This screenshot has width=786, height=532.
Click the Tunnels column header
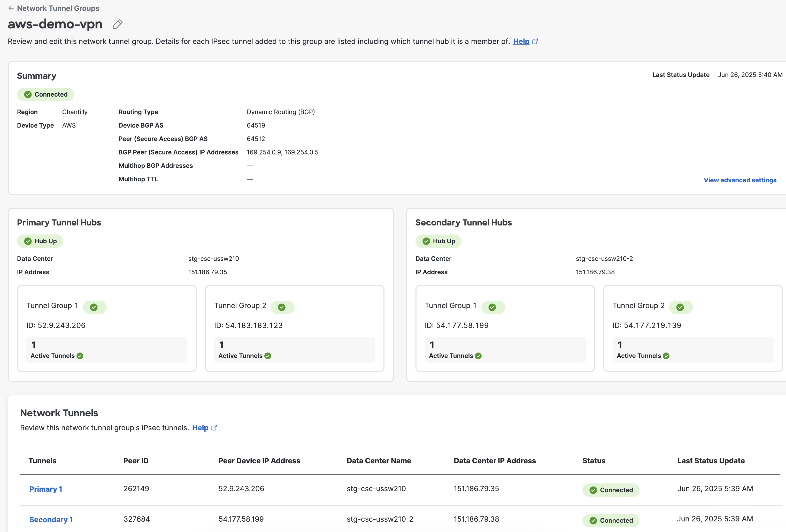tap(42, 461)
